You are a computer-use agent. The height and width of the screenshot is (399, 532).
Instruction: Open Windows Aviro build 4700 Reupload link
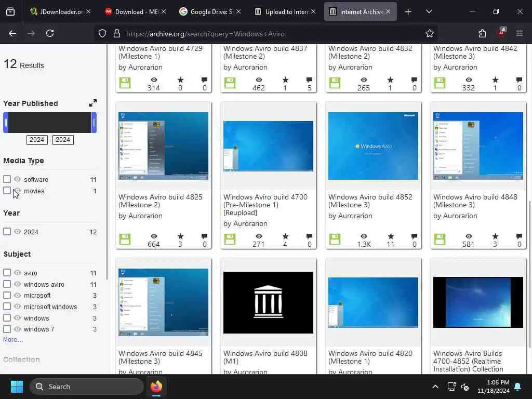pyautogui.click(x=265, y=205)
